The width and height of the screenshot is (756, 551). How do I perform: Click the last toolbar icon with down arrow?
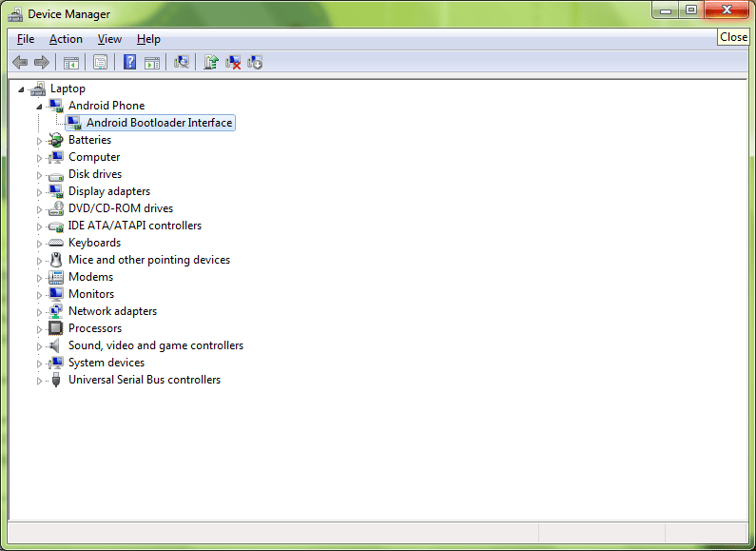point(255,62)
